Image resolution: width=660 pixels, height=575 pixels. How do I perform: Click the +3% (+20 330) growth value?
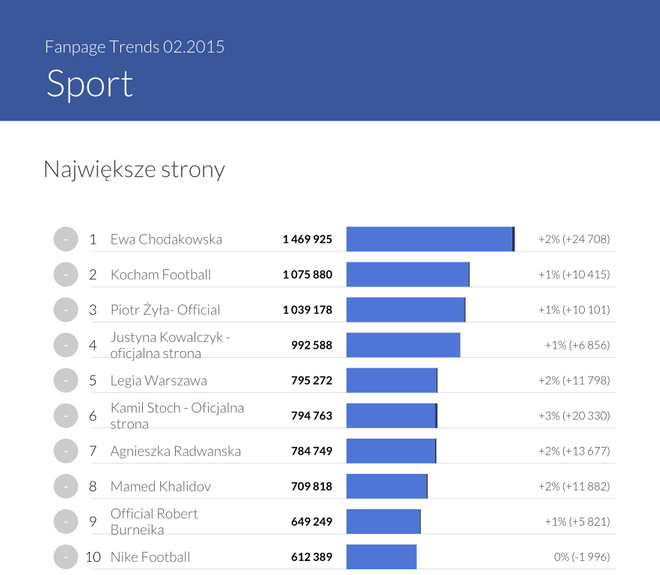(574, 415)
